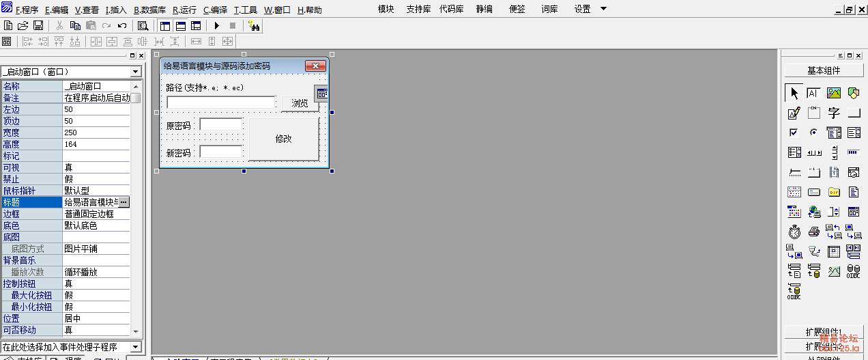Select the DIR directory box component
The image size is (868, 360).
pyautogui.click(x=834, y=192)
